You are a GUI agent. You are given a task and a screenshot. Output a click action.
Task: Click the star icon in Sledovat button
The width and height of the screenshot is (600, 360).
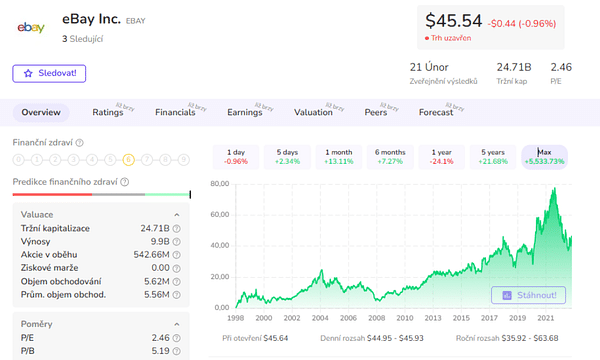[x=28, y=73]
